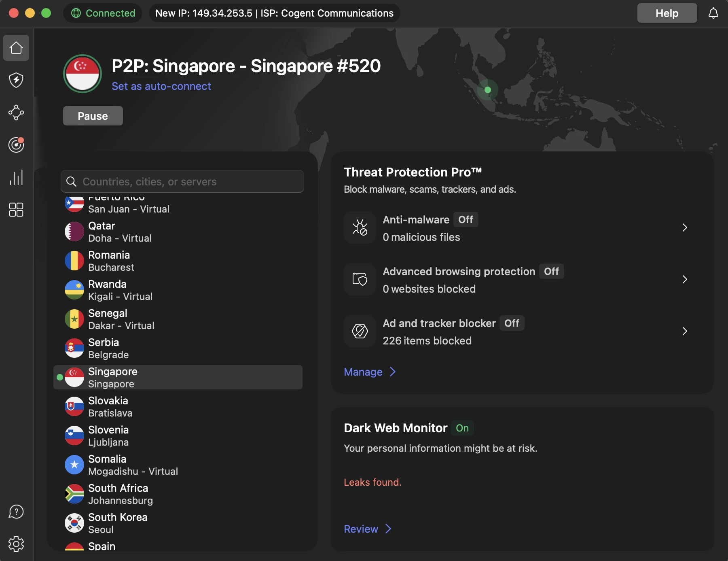Select the Singapore server from the list

[178, 377]
